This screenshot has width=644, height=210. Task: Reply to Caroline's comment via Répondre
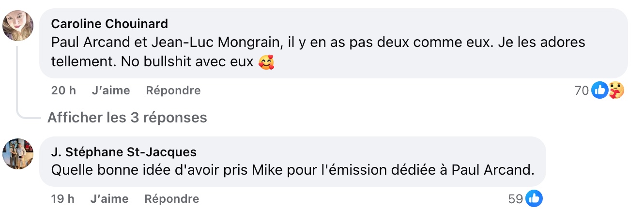(x=173, y=90)
